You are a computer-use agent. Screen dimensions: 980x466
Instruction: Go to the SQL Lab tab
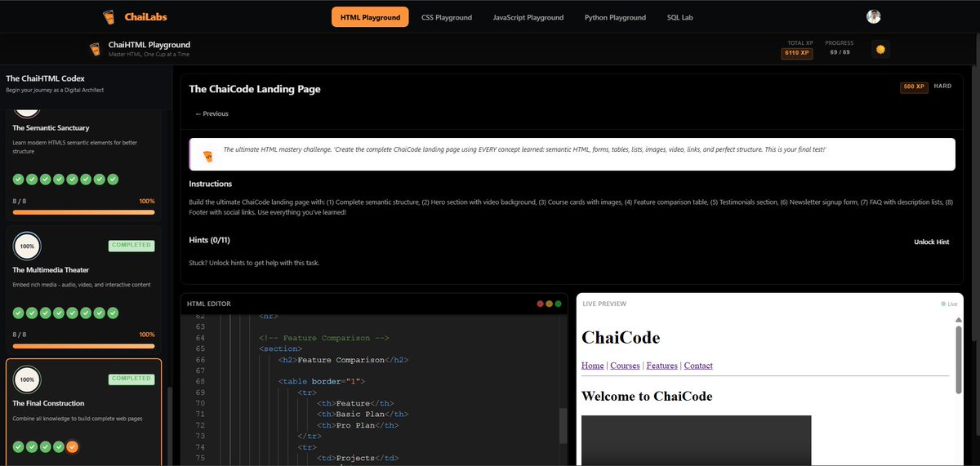[681, 17]
